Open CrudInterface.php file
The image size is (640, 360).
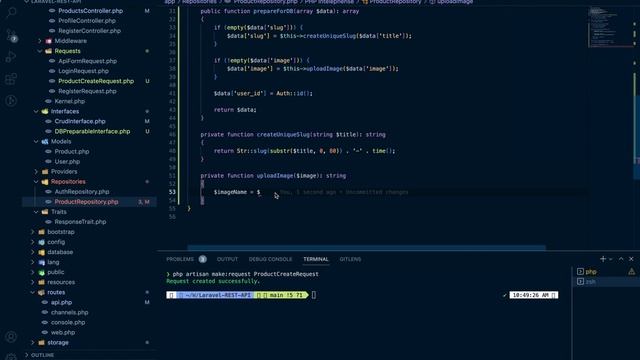(x=80, y=121)
